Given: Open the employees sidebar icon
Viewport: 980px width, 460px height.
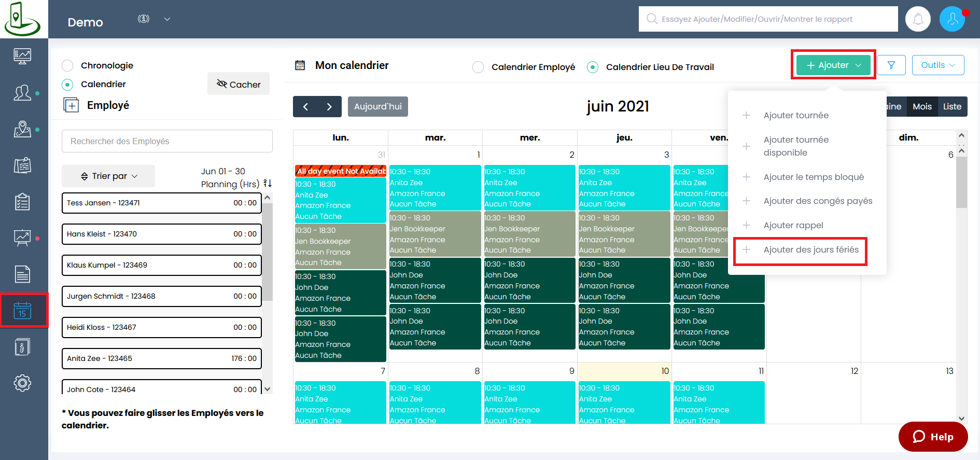Looking at the screenshot, I should tap(22, 93).
